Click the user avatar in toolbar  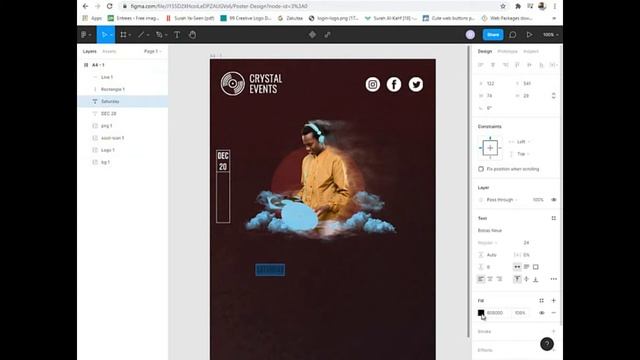470,35
